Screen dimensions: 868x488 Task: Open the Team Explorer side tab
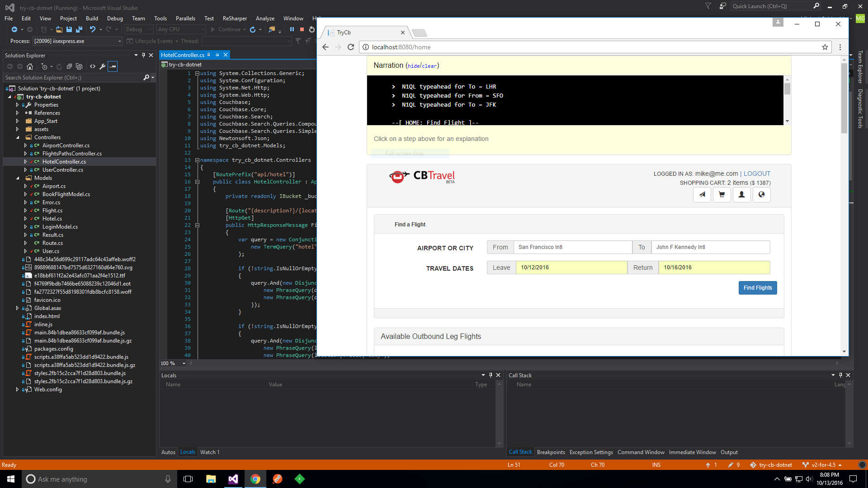tap(860, 67)
